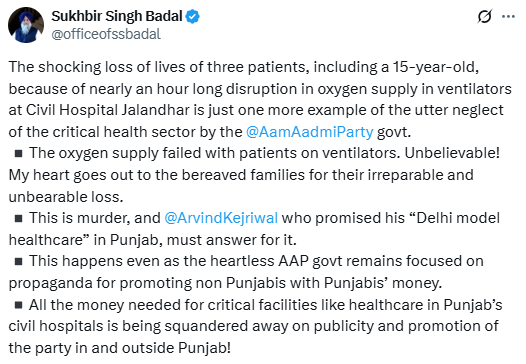526x364 pixels.
Task: Open the three-dot more options menu
Action: tap(508, 16)
